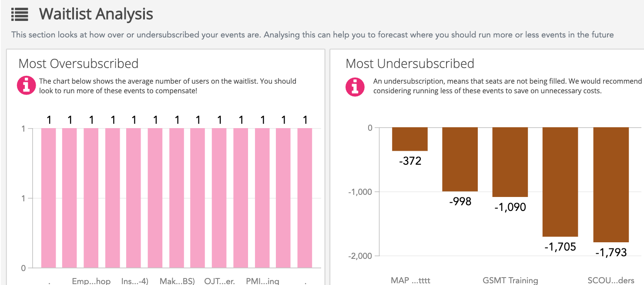This screenshot has height=285, width=644.
Task: Click the pink bar above PMI...ing
Action: (x=262, y=197)
